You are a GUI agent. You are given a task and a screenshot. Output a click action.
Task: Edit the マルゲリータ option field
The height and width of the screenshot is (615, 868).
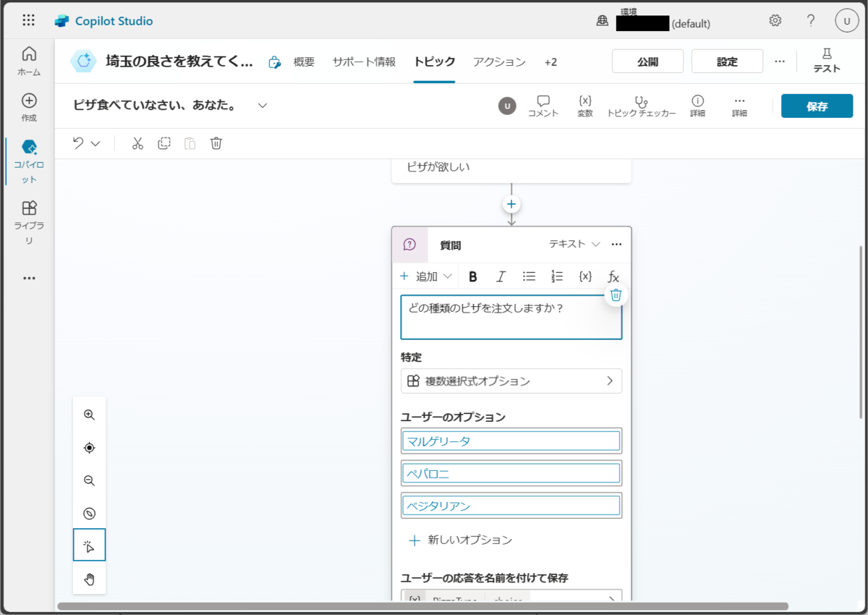511,441
